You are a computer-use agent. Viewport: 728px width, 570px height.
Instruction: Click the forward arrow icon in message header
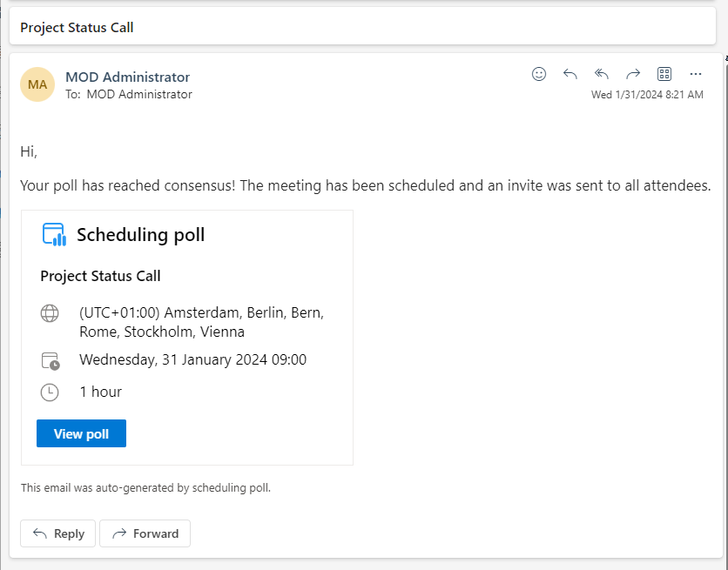click(x=633, y=74)
